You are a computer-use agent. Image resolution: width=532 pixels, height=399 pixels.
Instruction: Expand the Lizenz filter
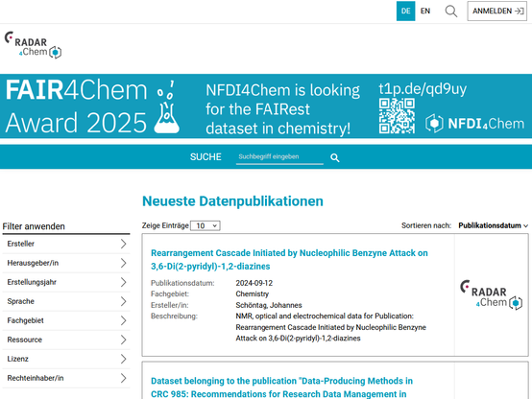click(66, 359)
